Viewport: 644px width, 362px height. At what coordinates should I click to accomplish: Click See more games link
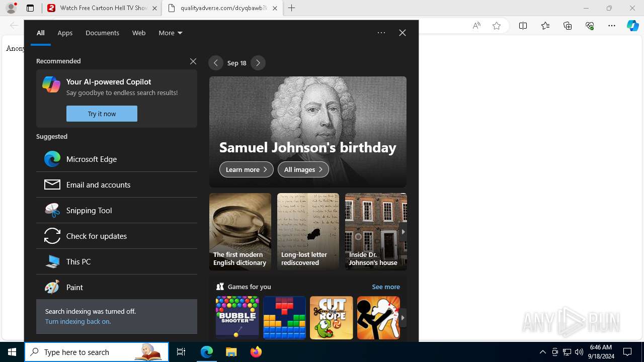[386, 287]
